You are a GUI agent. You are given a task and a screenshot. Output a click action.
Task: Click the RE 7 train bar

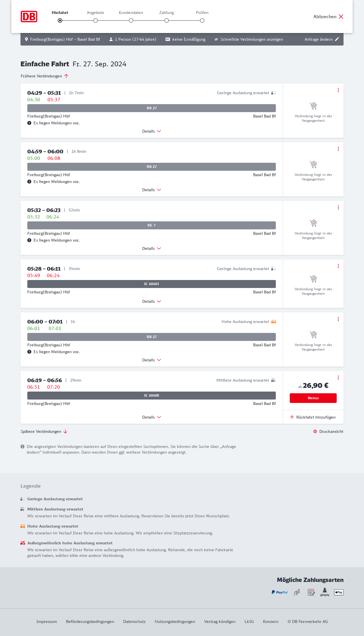[152, 225]
